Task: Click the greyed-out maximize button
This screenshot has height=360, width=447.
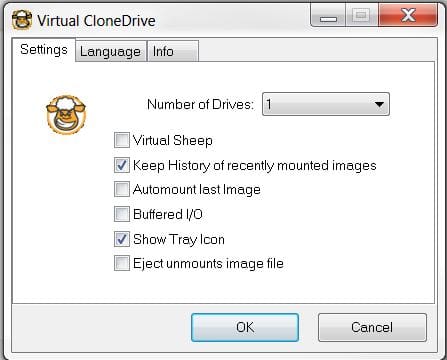Action: (362, 15)
